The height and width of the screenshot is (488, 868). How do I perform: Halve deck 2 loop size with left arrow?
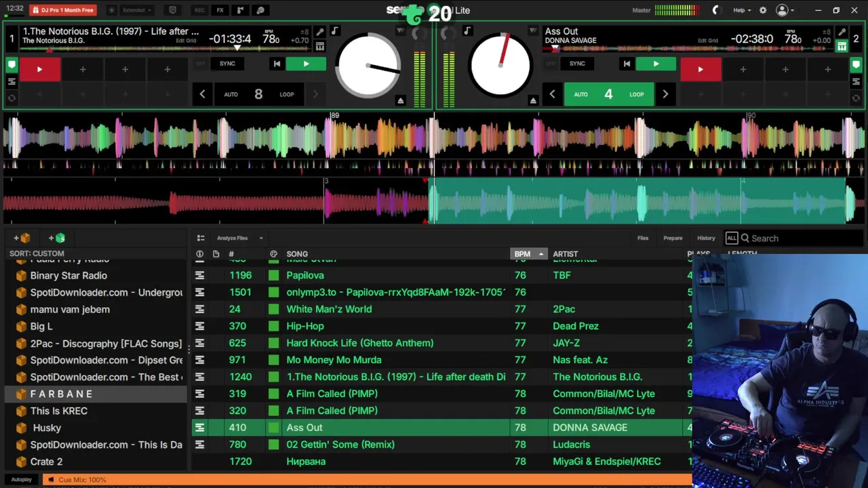pos(552,94)
